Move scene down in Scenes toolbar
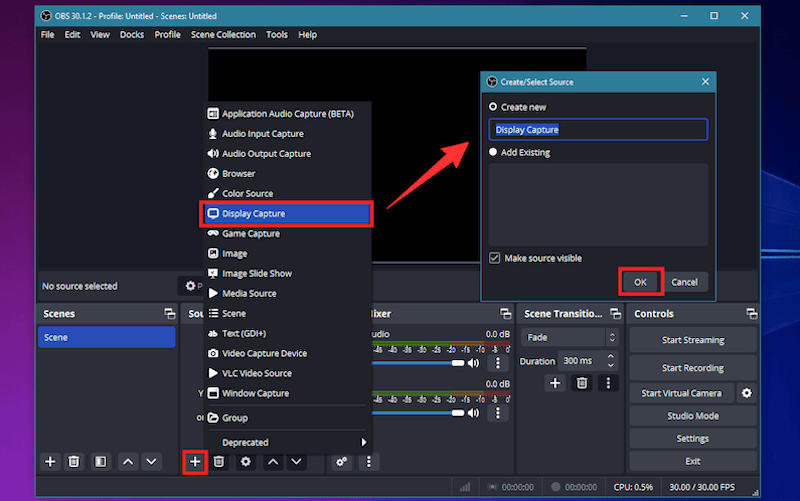 [x=152, y=462]
